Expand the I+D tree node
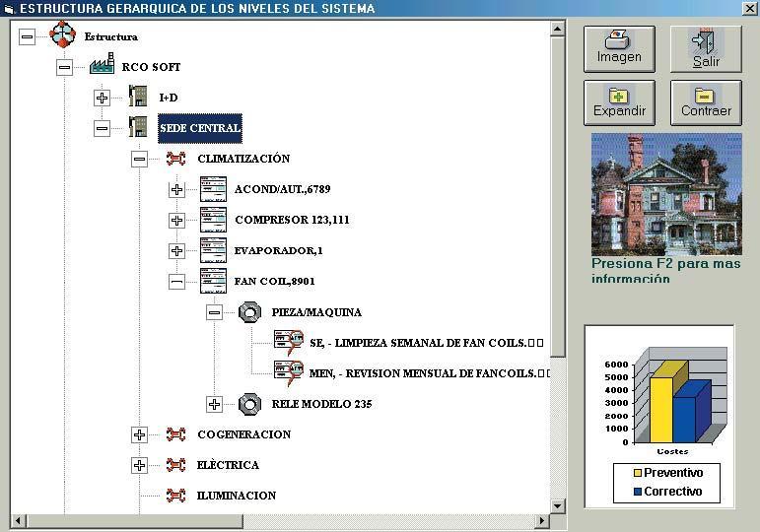Viewport: 760px width, 532px height. [103, 98]
